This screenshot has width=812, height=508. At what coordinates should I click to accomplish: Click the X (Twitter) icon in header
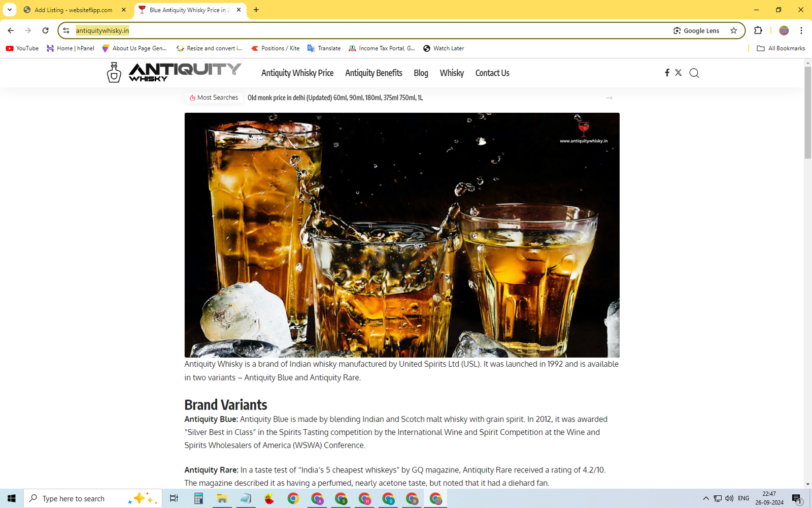678,73
